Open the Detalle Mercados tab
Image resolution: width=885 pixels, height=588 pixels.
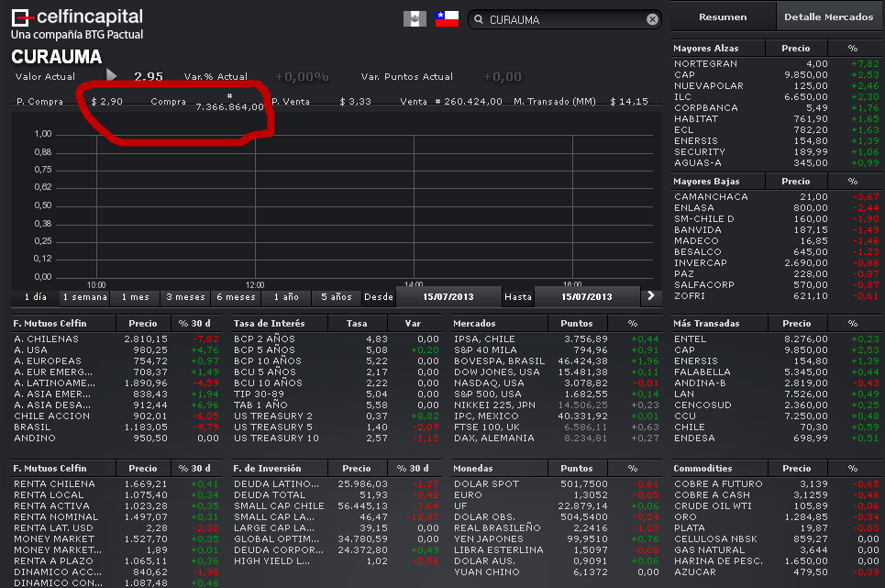pos(828,17)
